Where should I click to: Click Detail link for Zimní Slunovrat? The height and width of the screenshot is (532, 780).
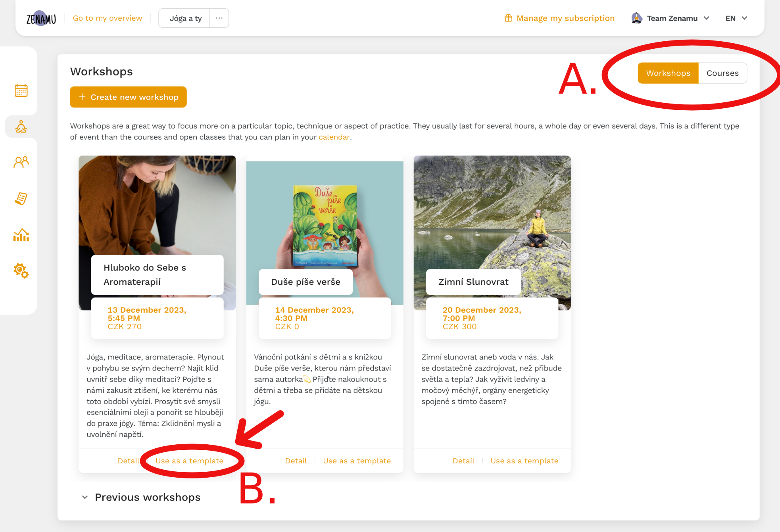463,460
